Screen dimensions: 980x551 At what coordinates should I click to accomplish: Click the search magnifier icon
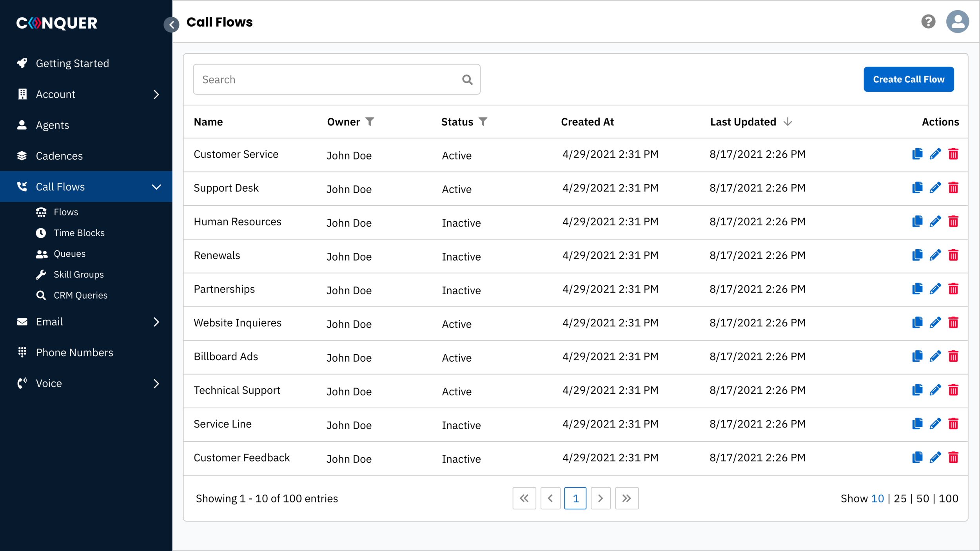point(467,80)
